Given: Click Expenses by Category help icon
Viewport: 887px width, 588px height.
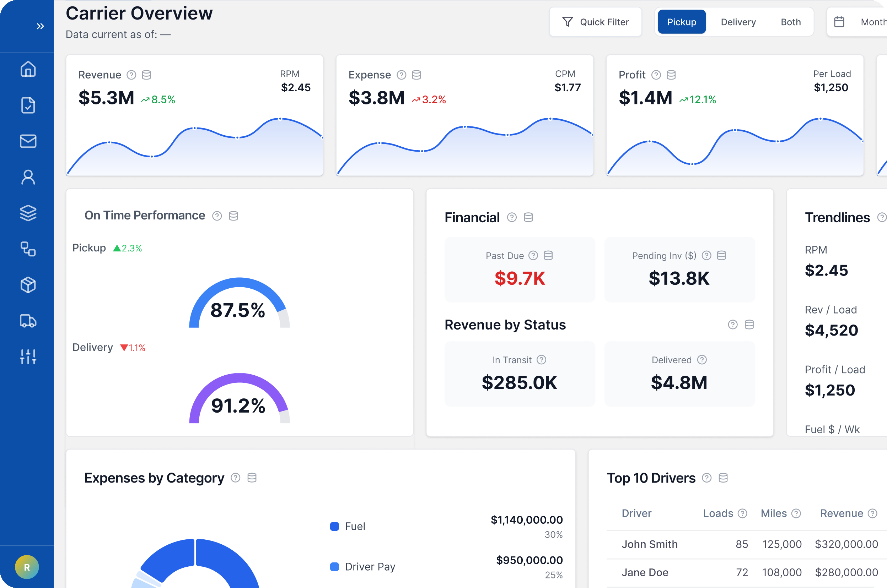Looking at the screenshot, I should (x=235, y=478).
